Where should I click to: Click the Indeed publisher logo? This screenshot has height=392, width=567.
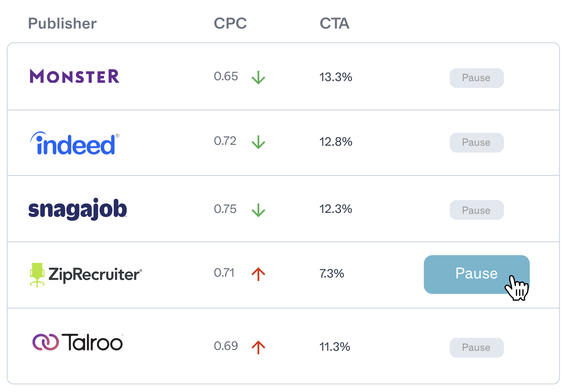point(75,143)
